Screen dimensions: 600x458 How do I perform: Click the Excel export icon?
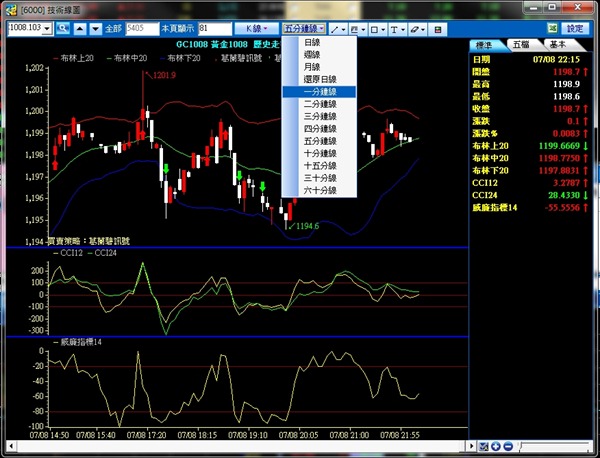[552, 29]
